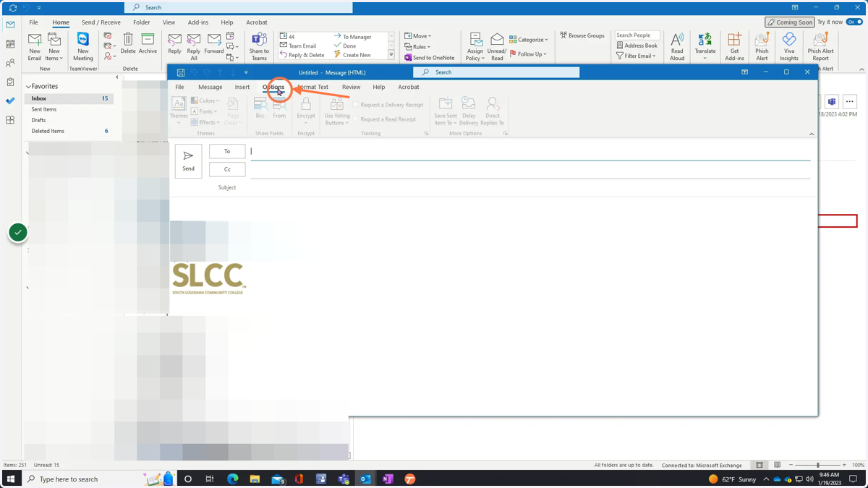
Task: Open Microsoft Edge from taskbar
Action: click(233, 479)
